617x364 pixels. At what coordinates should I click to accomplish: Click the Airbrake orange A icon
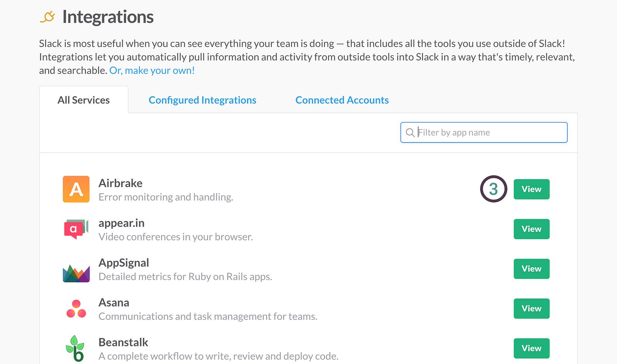coord(76,189)
